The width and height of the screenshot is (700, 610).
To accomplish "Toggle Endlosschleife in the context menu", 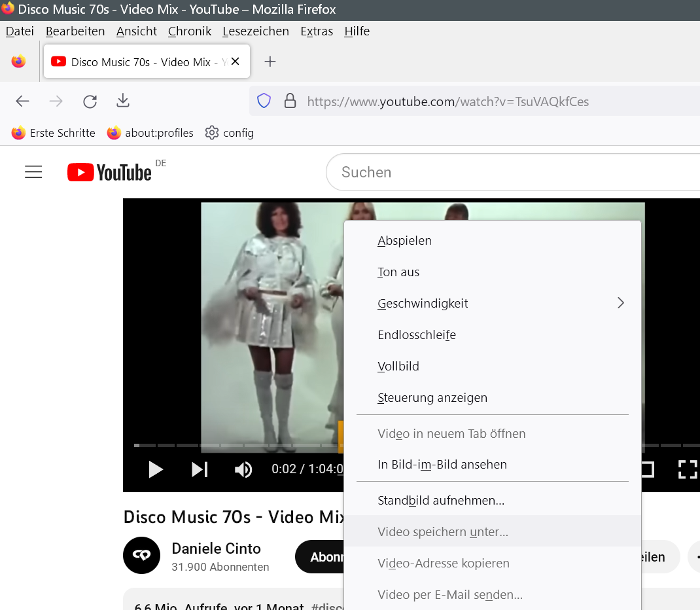I will tap(417, 335).
